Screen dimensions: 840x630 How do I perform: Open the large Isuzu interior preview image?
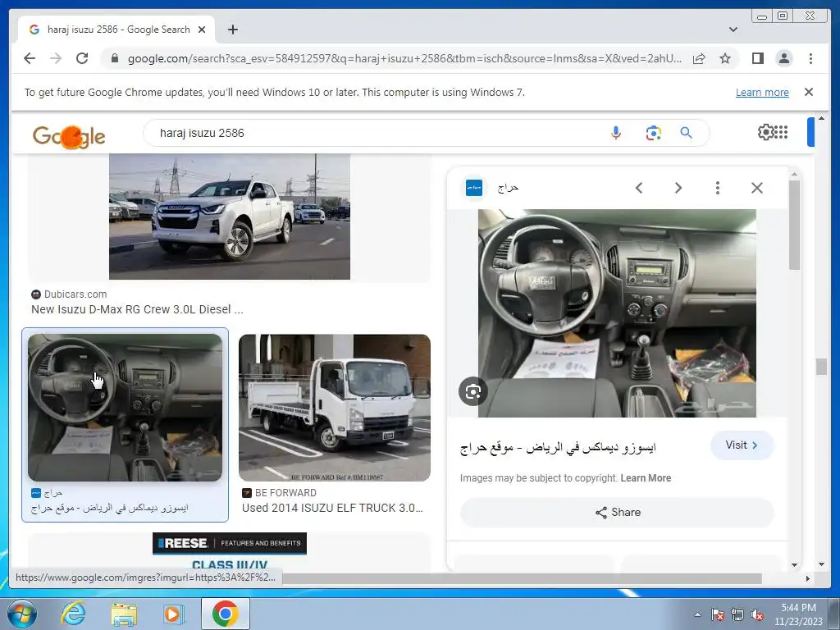(x=617, y=313)
